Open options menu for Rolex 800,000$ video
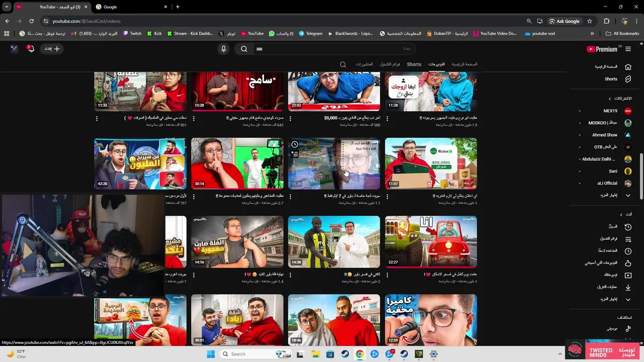Screen dimensions: 644x362 tap(388, 196)
